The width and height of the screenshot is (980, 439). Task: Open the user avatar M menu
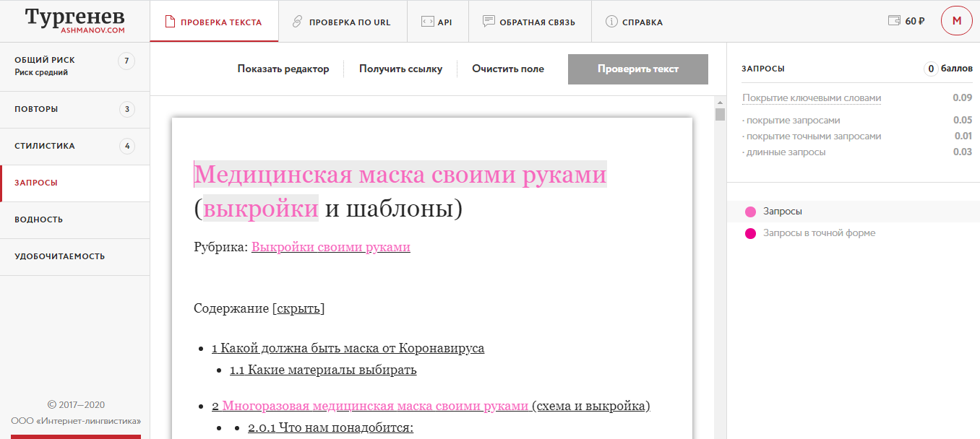[956, 21]
